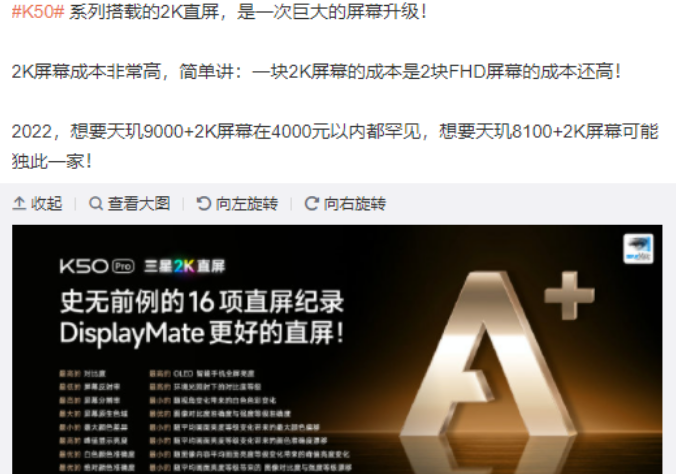Click text DisplayMate 更好的直屏!
The image size is (676, 474).
coord(202,333)
